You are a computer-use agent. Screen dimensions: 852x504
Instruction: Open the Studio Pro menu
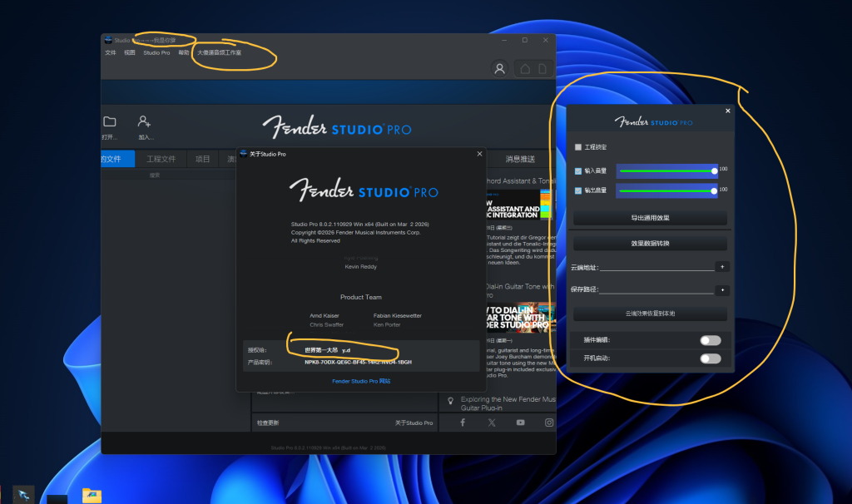click(156, 52)
